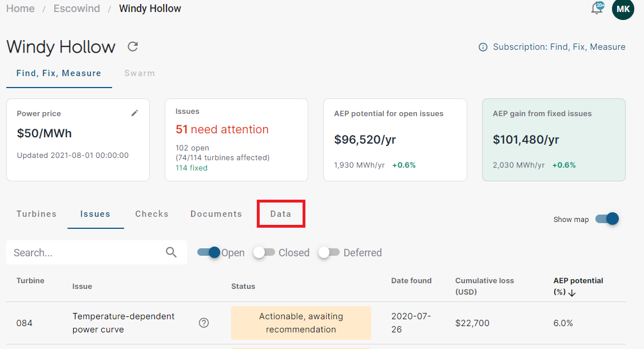Click the search magnifier icon
Screen dimensions: 644x349
point(171,252)
